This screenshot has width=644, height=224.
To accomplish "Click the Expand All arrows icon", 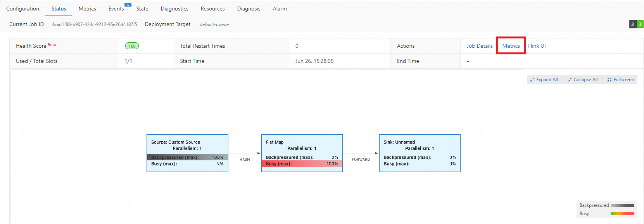I will point(532,80).
